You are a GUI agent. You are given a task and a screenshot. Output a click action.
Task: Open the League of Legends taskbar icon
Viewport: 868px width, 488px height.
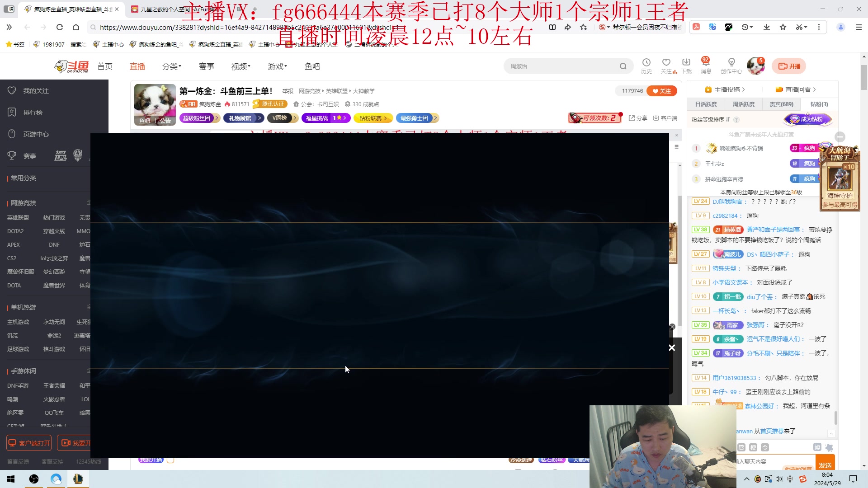[78, 479]
